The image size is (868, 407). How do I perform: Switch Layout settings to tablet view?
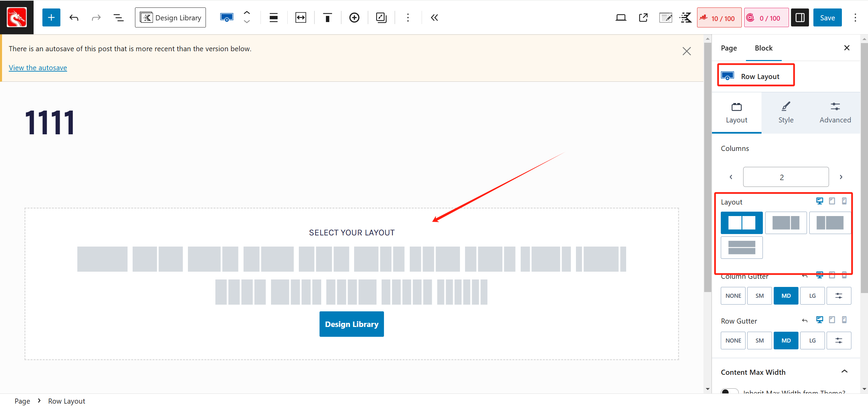pyautogui.click(x=832, y=201)
